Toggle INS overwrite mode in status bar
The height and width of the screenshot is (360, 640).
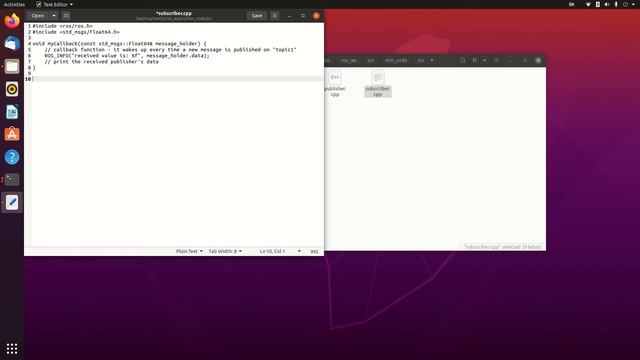[x=314, y=251]
